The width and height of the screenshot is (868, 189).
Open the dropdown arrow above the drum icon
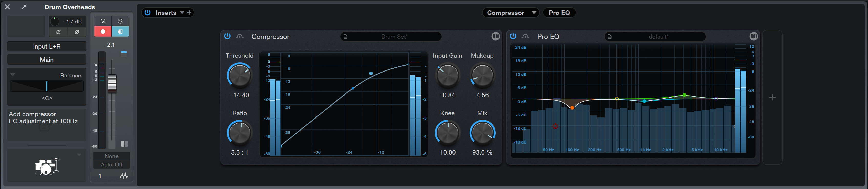coord(79,155)
